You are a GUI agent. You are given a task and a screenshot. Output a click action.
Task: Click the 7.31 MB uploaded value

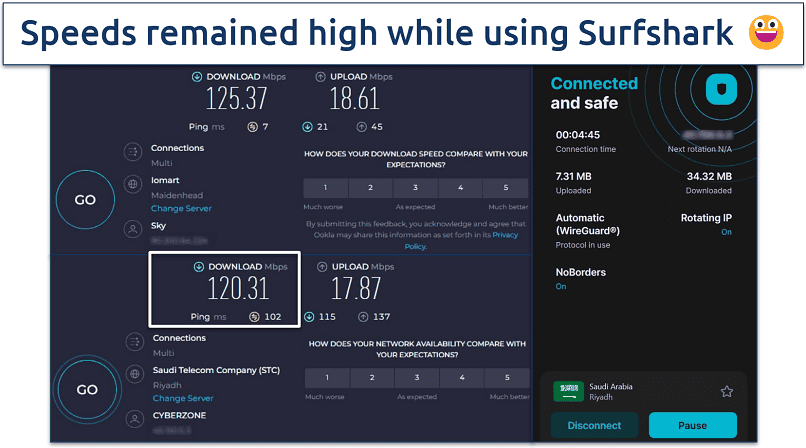click(x=574, y=177)
